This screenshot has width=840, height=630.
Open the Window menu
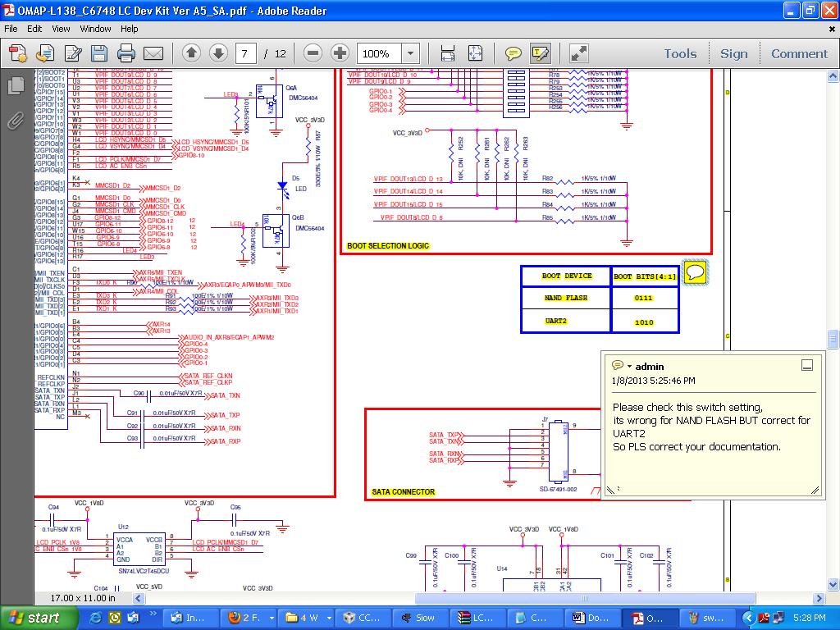pyautogui.click(x=95, y=29)
